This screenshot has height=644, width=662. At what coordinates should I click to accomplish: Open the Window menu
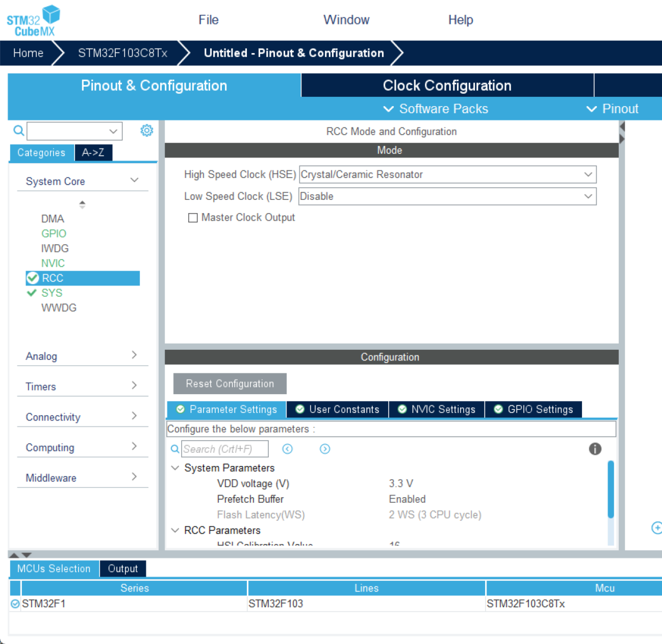[x=346, y=20]
